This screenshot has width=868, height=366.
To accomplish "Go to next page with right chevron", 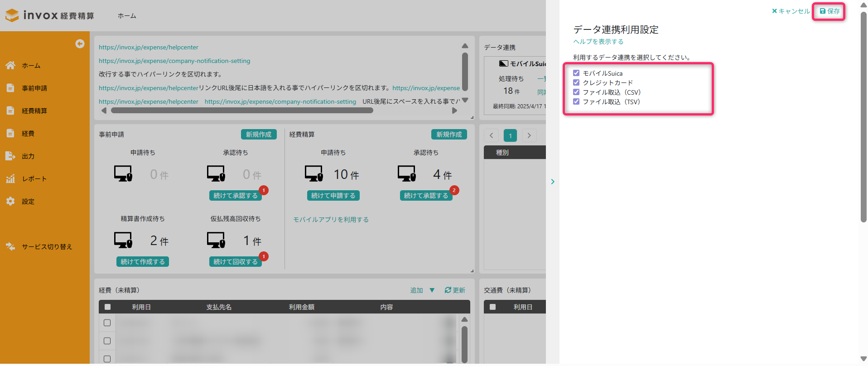I will pos(529,135).
